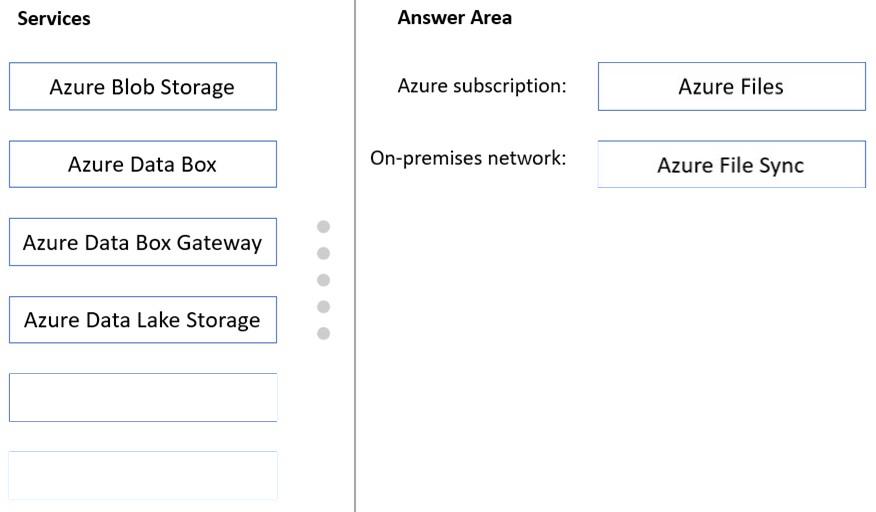Click the On-premises network label
Viewport: 876px width, 512px height.
[x=468, y=158]
